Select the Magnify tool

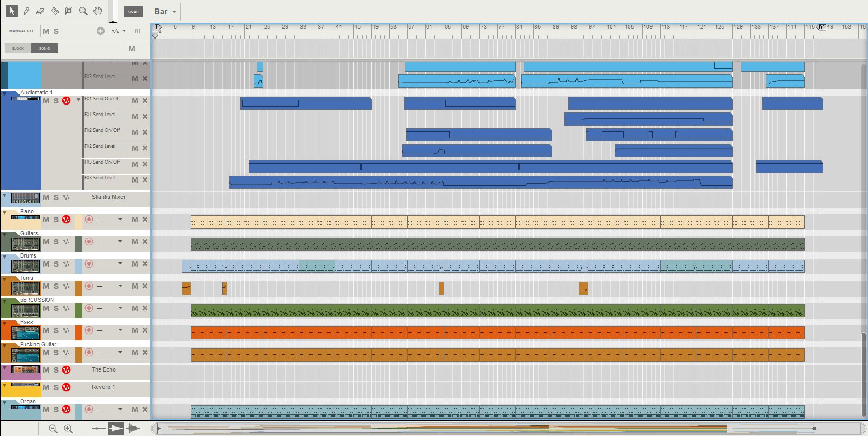click(83, 11)
